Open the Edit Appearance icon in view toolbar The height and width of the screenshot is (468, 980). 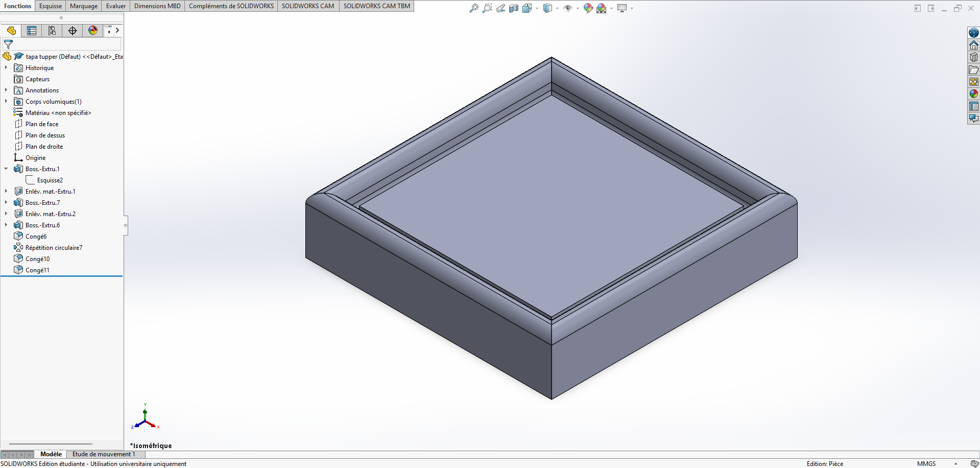[588, 8]
